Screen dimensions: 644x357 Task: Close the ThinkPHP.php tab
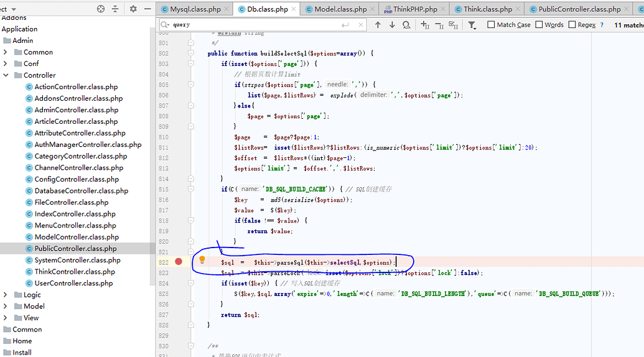pyautogui.click(x=443, y=9)
